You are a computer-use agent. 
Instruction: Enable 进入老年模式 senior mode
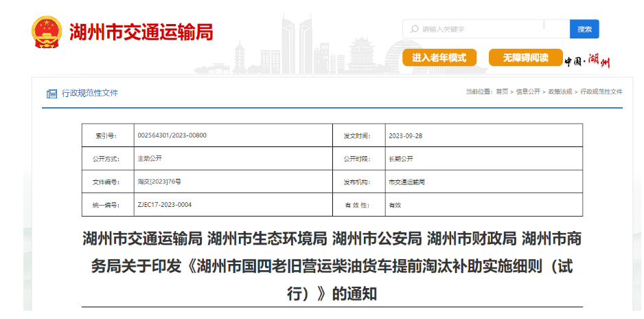(x=439, y=58)
